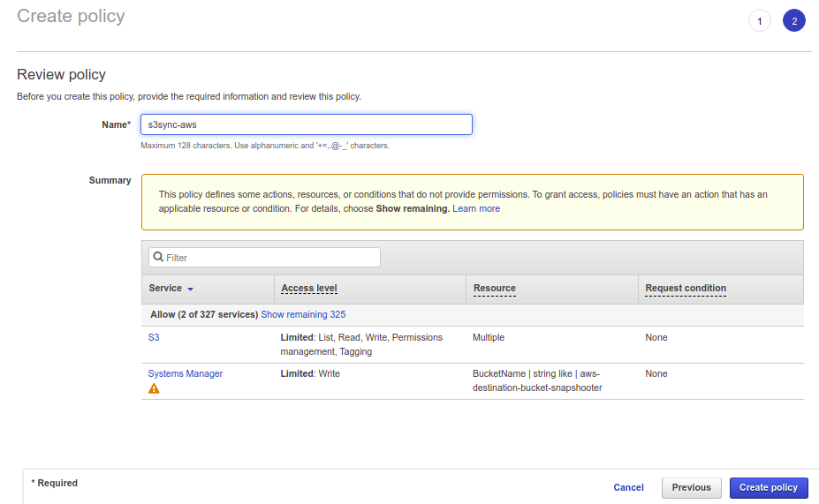Click the search magnifier icon in Filter

click(x=158, y=258)
